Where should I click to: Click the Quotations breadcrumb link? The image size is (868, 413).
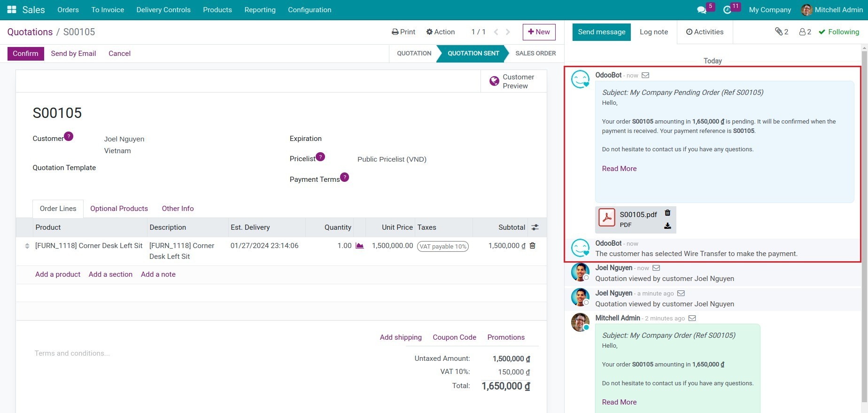[30, 32]
